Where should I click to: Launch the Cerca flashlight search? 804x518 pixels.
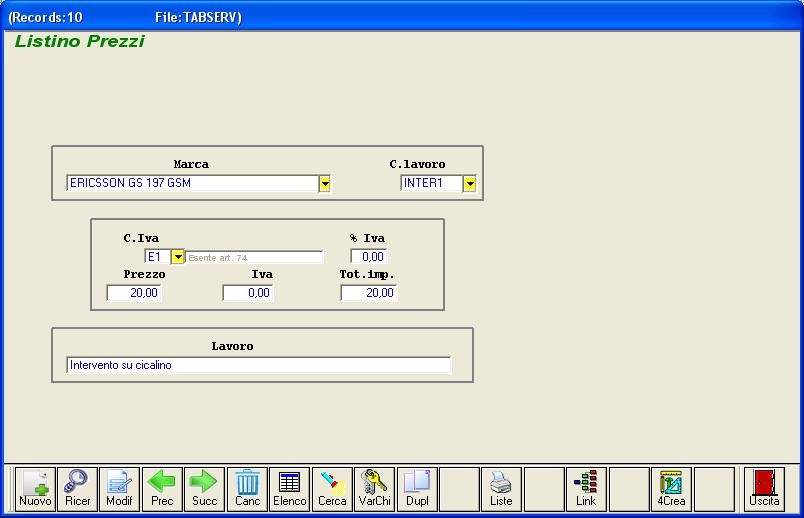[x=332, y=489]
